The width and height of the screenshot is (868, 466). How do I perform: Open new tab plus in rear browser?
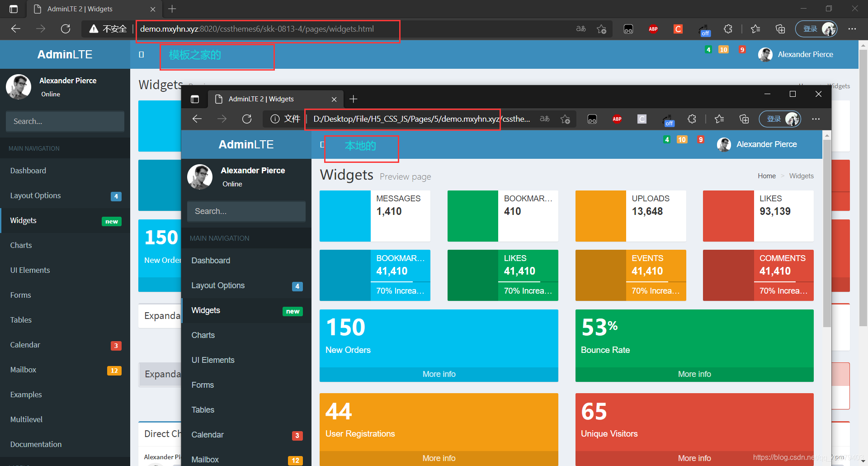pos(172,9)
